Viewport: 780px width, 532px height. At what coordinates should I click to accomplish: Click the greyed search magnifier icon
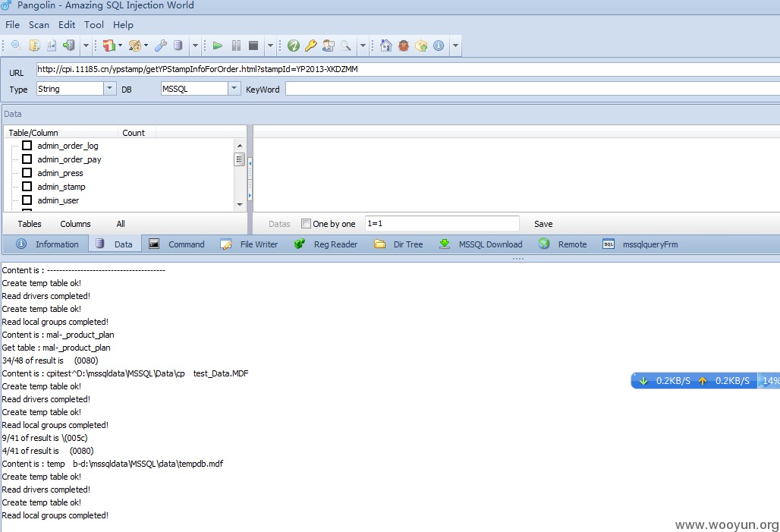point(346,46)
